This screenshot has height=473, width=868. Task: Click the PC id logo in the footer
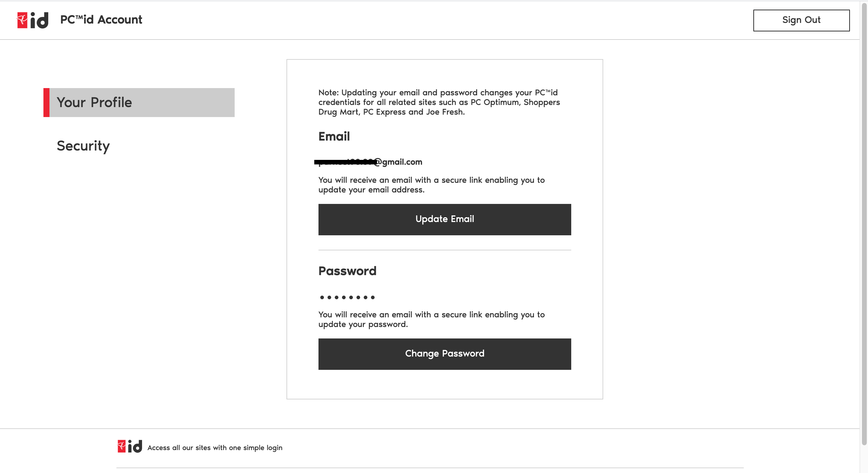129,447
